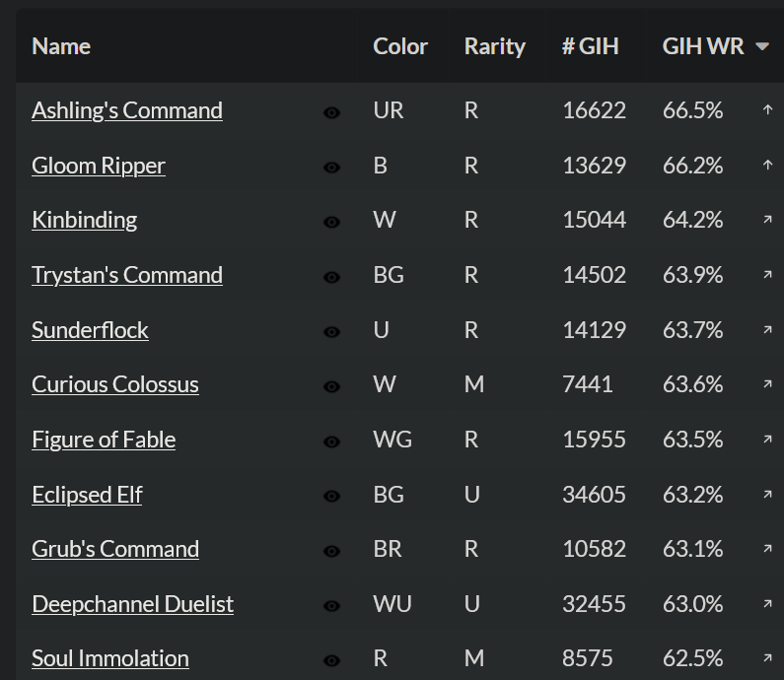Click the eye icon next to Kinbinding

point(331,222)
